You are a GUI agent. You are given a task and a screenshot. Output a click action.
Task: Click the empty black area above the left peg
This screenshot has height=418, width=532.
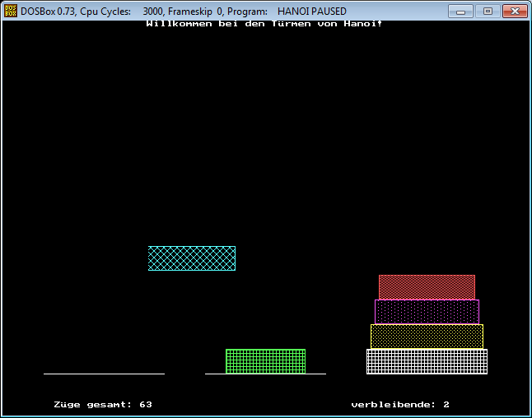pyautogui.click(x=104, y=206)
